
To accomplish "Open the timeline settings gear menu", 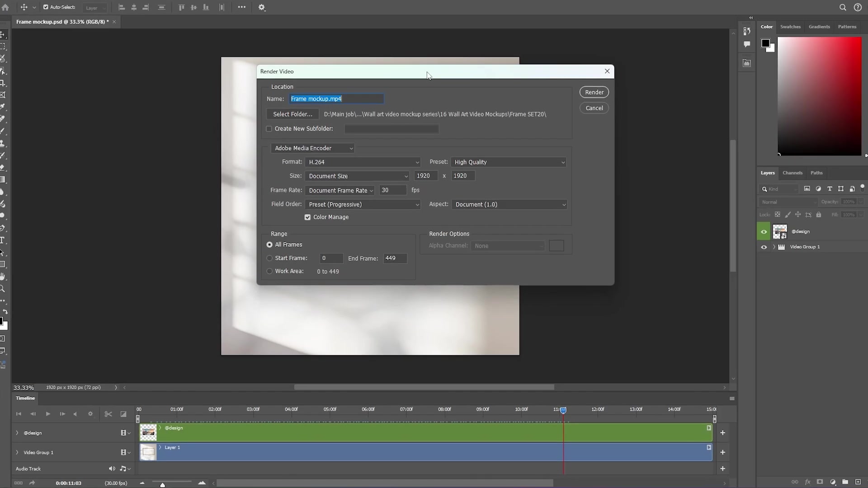I will [x=90, y=414].
